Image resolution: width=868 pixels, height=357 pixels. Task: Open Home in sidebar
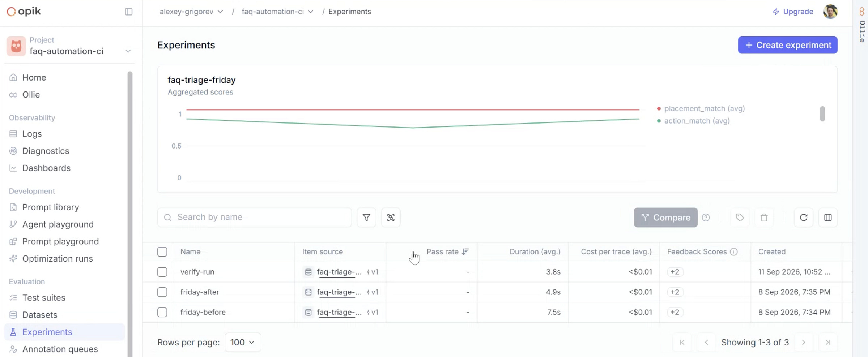[x=34, y=77]
